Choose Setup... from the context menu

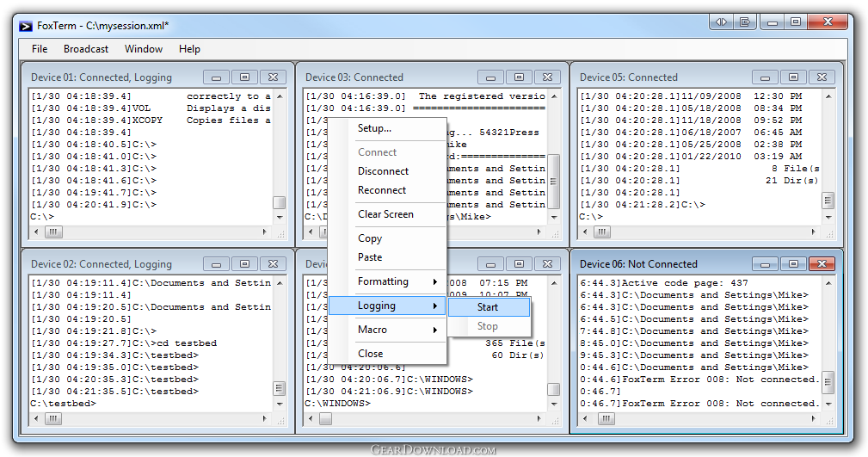pos(387,128)
